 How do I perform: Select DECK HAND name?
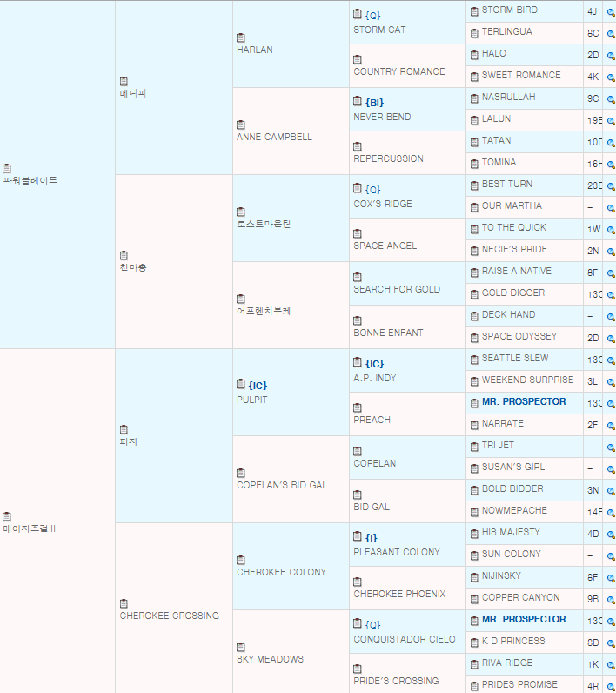[508, 314]
